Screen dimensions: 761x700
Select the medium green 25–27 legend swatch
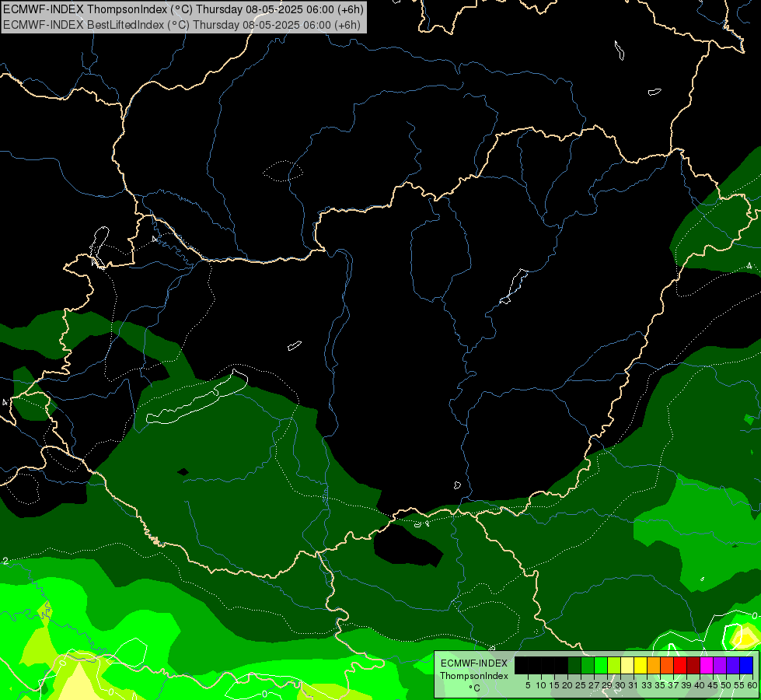[x=587, y=665]
